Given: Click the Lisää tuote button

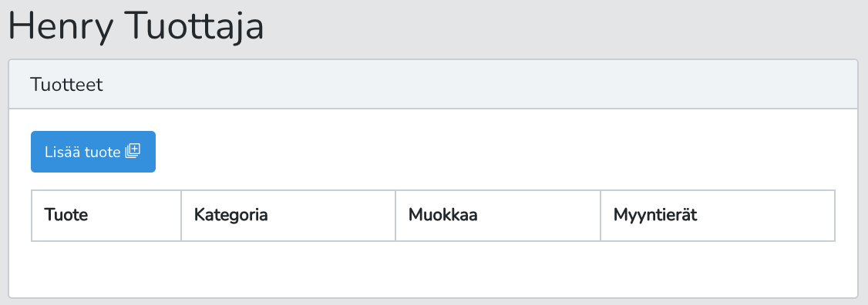Looking at the screenshot, I should point(93,152).
